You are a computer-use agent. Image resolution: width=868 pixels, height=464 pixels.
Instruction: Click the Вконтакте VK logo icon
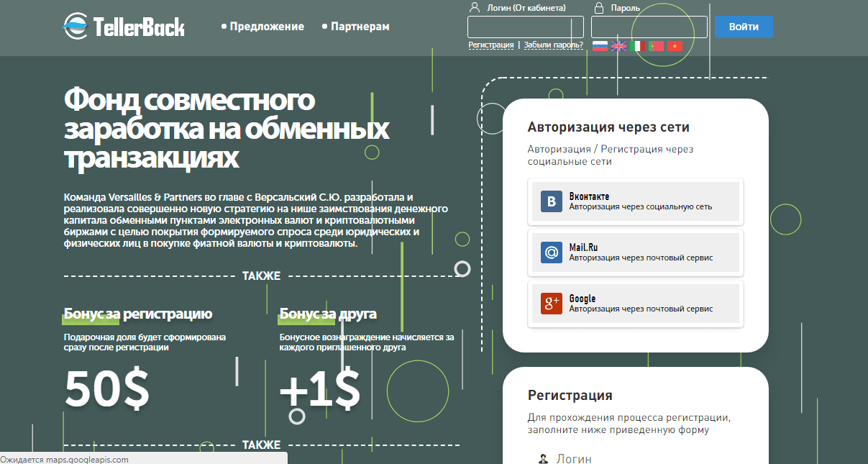[552, 201]
